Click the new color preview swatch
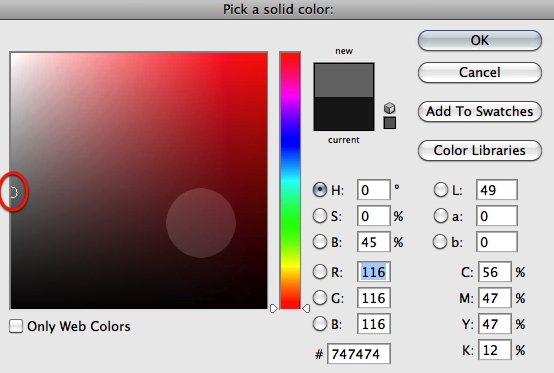 (x=344, y=81)
